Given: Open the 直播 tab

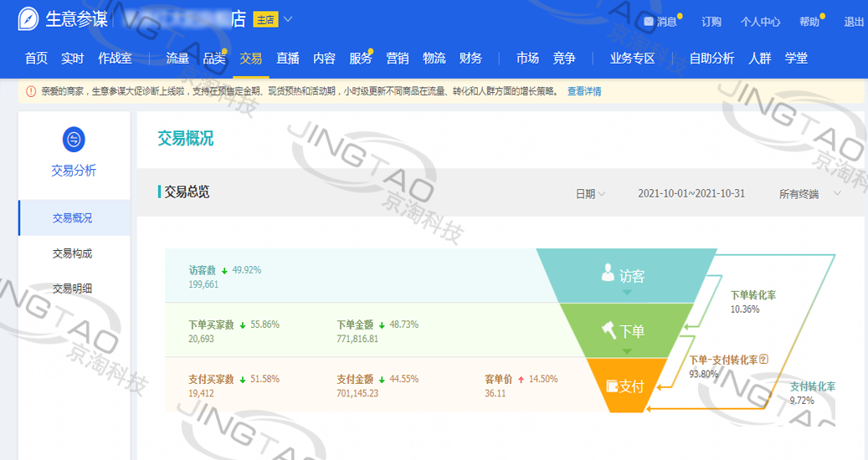Looking at the screenshot, I should click(x=288, y=58).
